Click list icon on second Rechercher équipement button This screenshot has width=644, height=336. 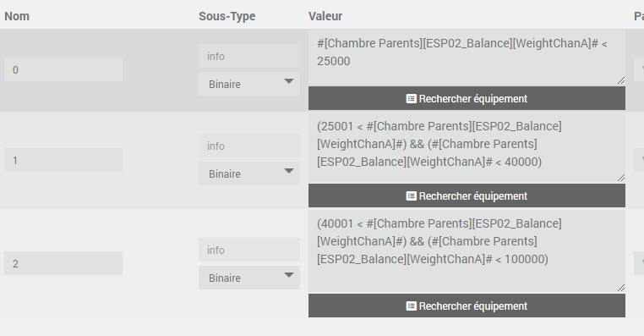(x=411, y=196)
